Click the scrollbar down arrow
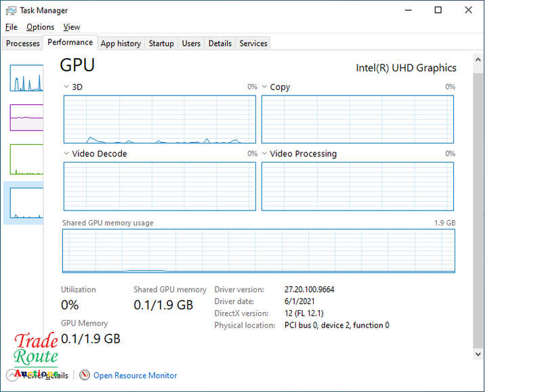Viewport: 542px width, 392px height. [478, 354]
